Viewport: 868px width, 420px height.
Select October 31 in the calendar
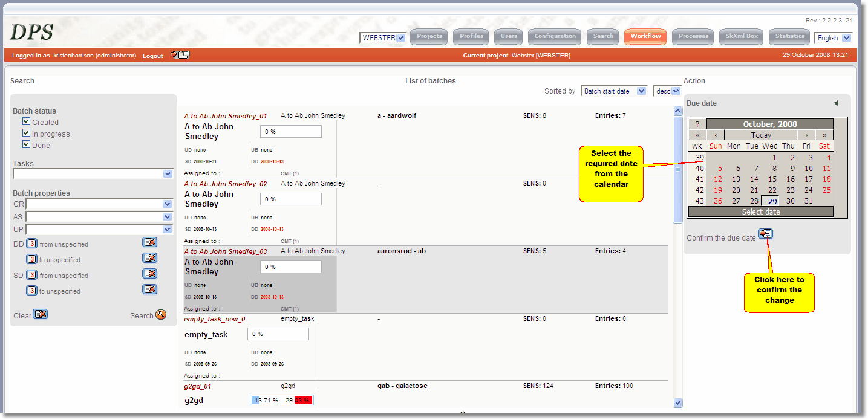coord(809,201)
